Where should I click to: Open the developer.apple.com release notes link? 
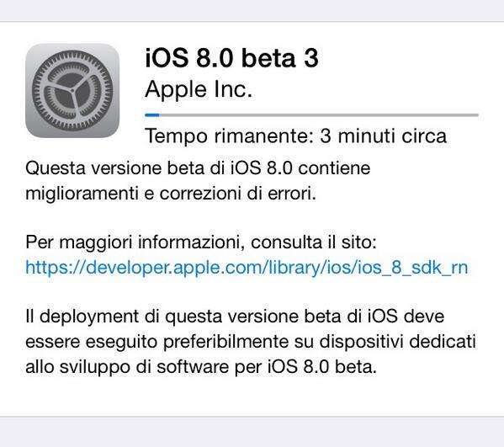247,268
